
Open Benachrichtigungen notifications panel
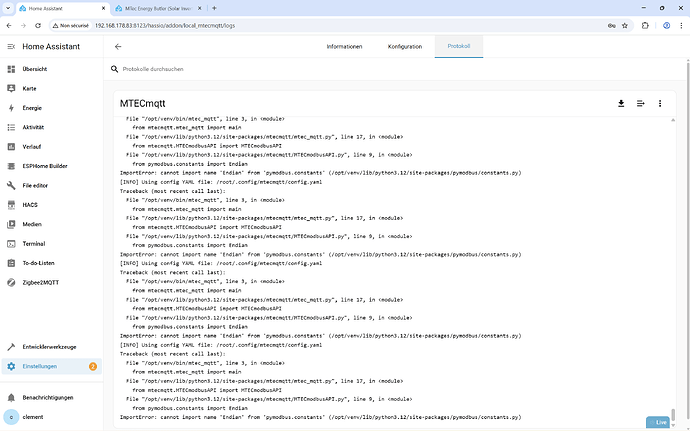(x=51, y=398)
